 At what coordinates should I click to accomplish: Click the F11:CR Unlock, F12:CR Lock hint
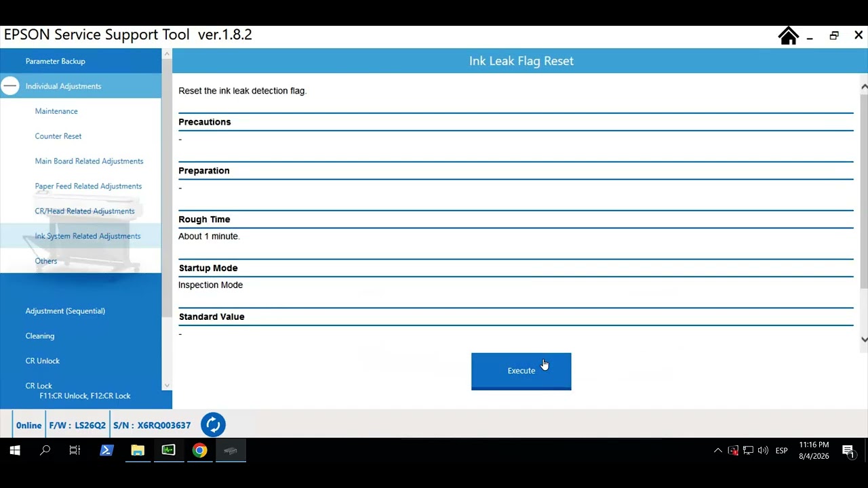[85, 396]
